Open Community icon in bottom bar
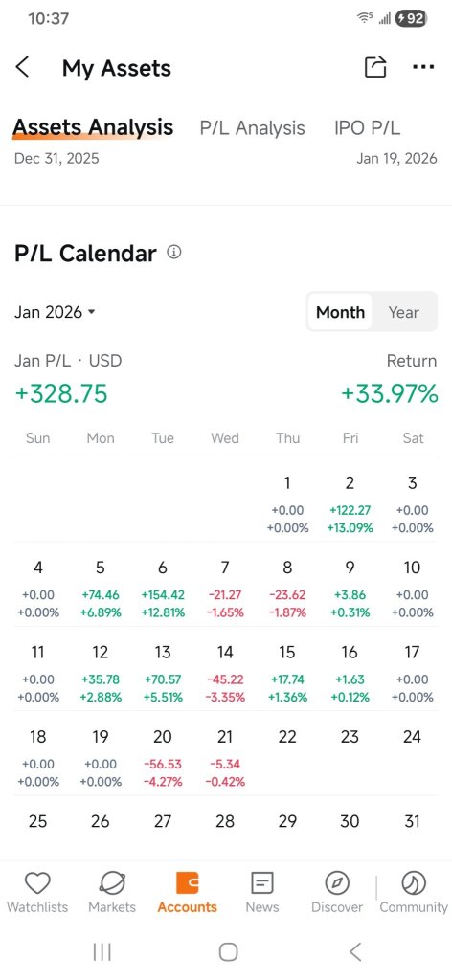The width and height of the screenshot is (452, 980). [414, 883]
